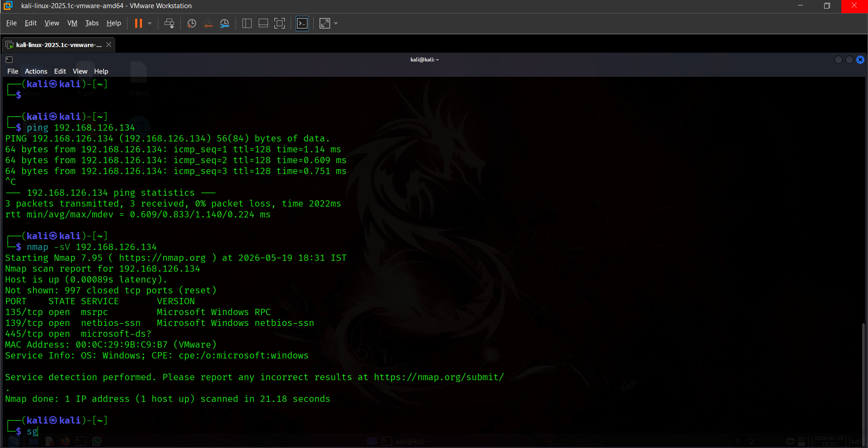Click the 'nmap -sV 192.168.126.134' command
The image size is (868, 448).
(91, 247)
